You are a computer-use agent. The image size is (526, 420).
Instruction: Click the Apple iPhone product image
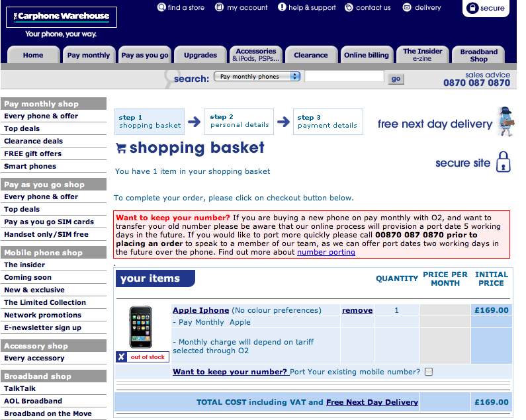click(141, 327)
